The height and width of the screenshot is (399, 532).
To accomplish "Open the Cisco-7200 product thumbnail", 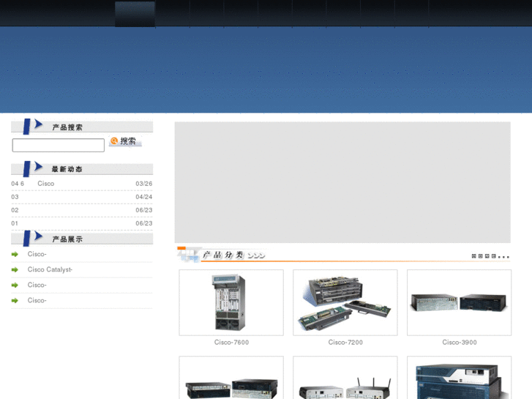I will (x=345, y=302).
